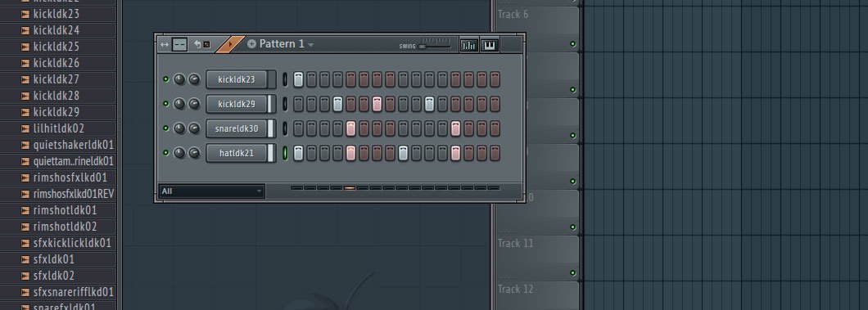
Task: Adjust the Swing slider
Action: pos(435,47)
